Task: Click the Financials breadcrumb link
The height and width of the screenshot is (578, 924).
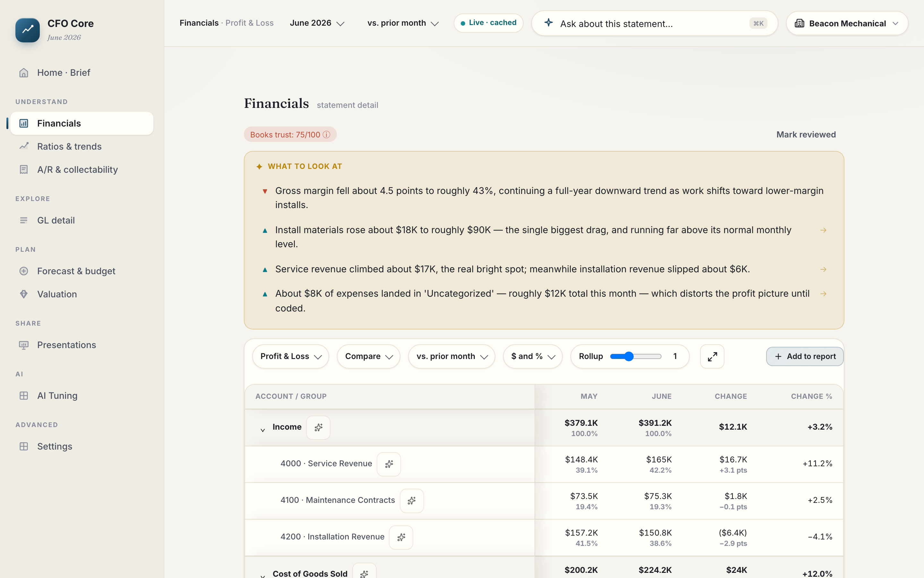Action: (199, 23)
